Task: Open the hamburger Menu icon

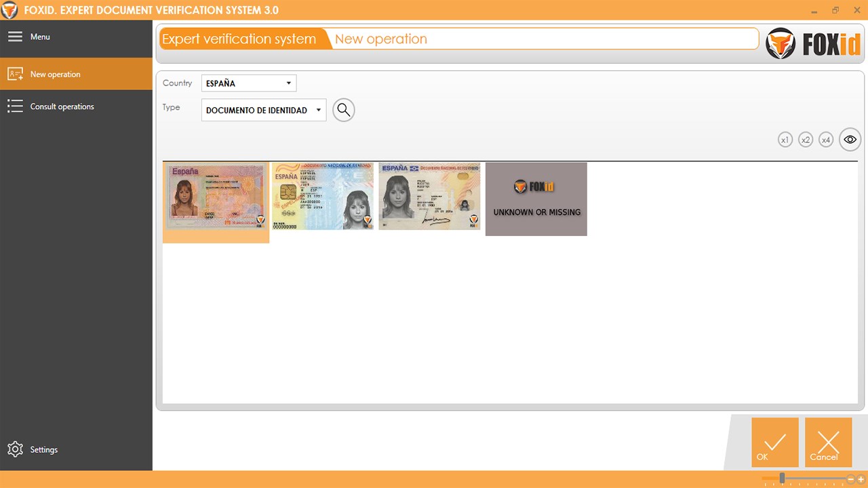Action: (15, 37)
